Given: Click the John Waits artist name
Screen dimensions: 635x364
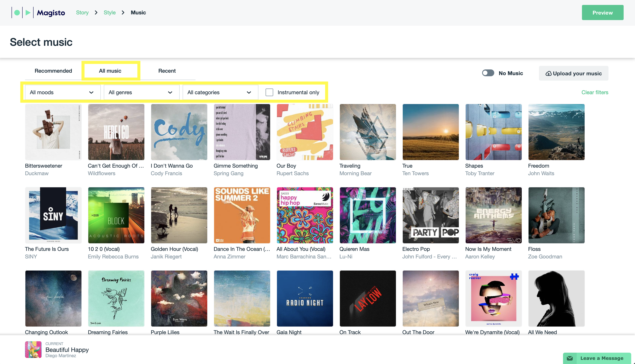Looking at the screenshot, I should pyautogui.click(x=541, y=173).
